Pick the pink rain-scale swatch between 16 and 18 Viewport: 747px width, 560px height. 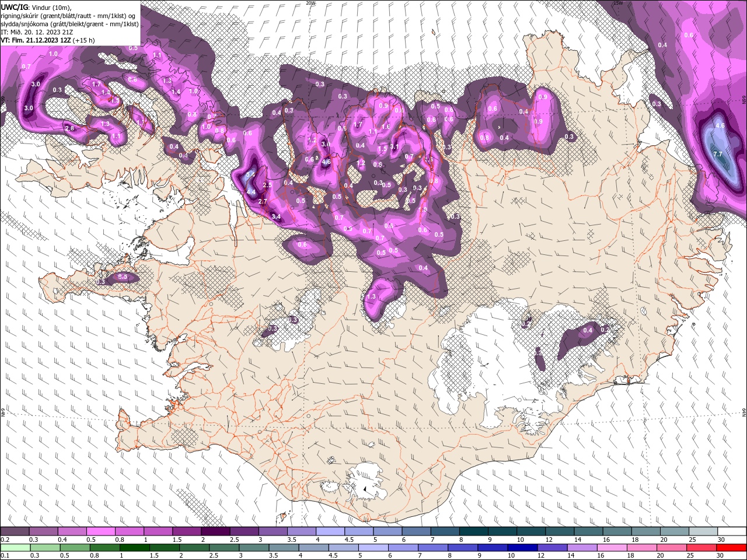(x=611, y=547)
